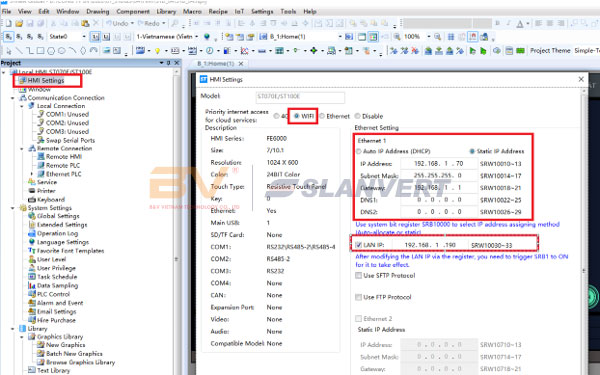Select the Disable cloud access radio button
This screenshot has height=375, width=600.
[x=357, y=116]
